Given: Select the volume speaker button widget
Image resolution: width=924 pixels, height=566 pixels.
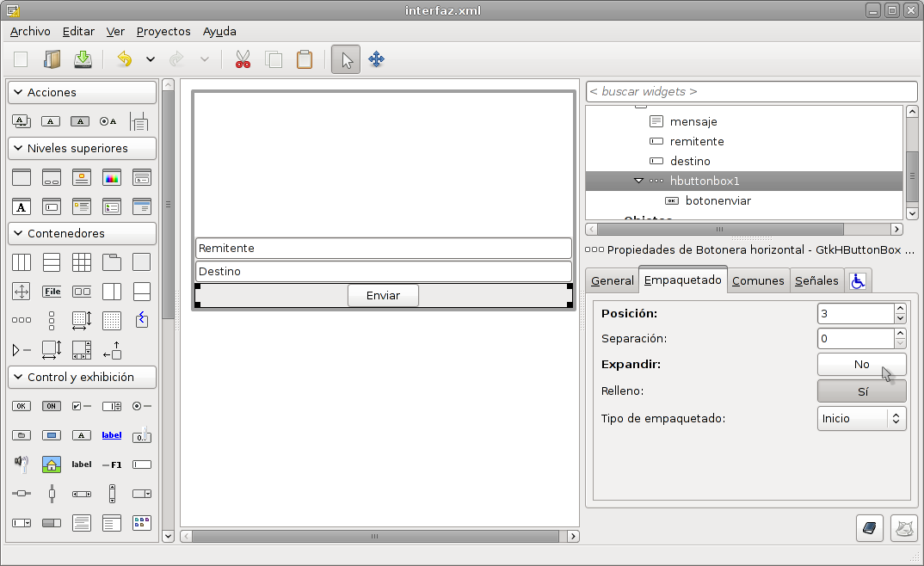Looking at the screenshot, I should click(x=22, y=464).
